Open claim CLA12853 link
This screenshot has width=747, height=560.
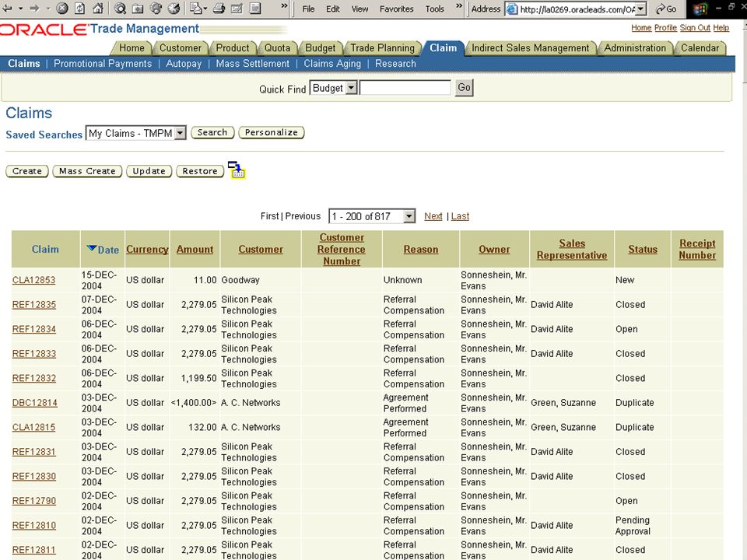coord(33,280)
